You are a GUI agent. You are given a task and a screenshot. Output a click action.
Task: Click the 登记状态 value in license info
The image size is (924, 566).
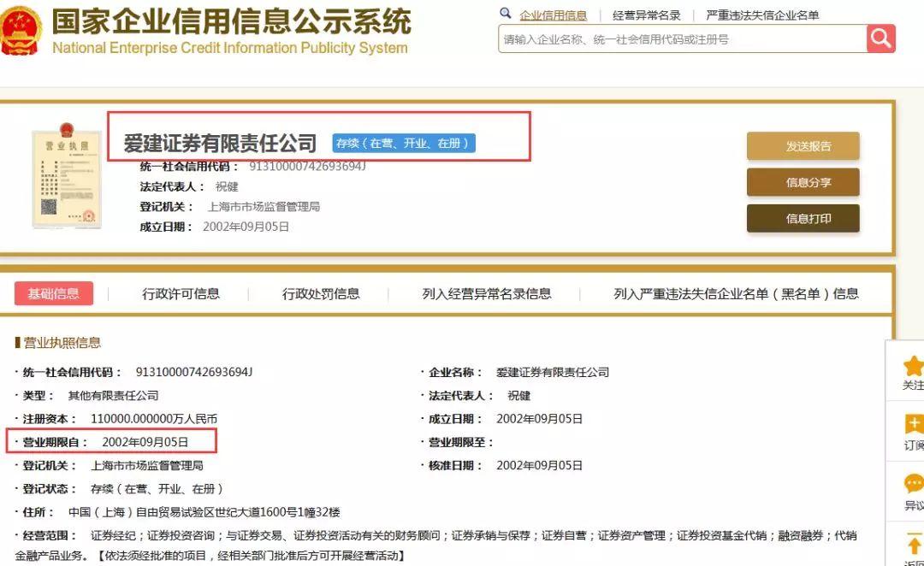(157, 489)
